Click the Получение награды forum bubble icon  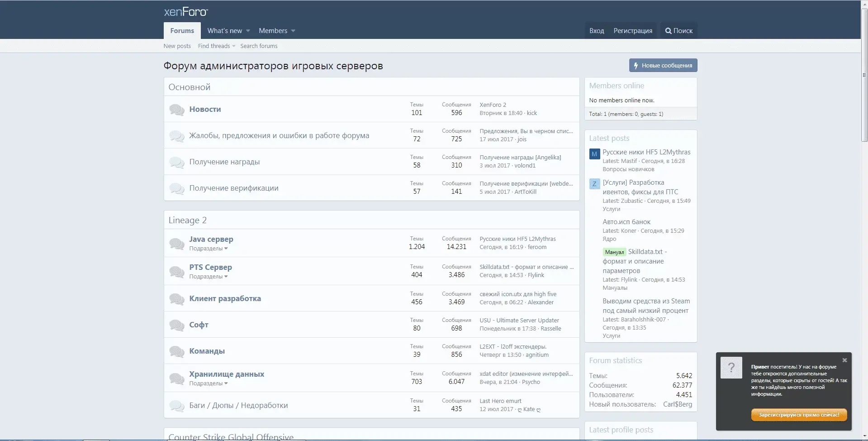[176, 162]
